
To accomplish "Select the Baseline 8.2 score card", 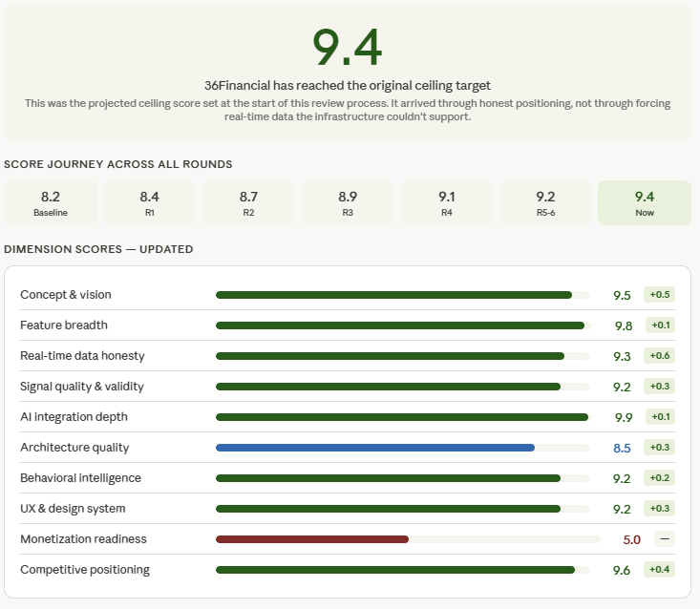I will [x=51, y=202].
